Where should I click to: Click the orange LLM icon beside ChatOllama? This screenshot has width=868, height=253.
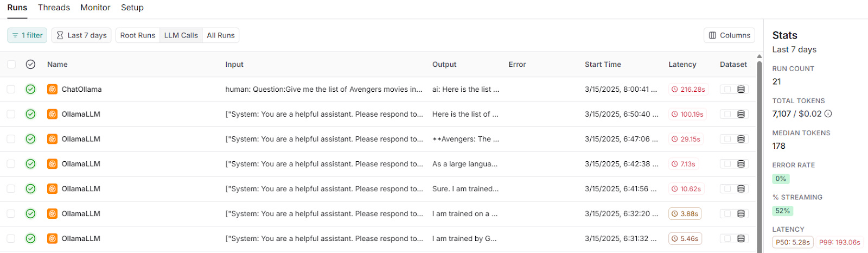[x=52, y=89]
